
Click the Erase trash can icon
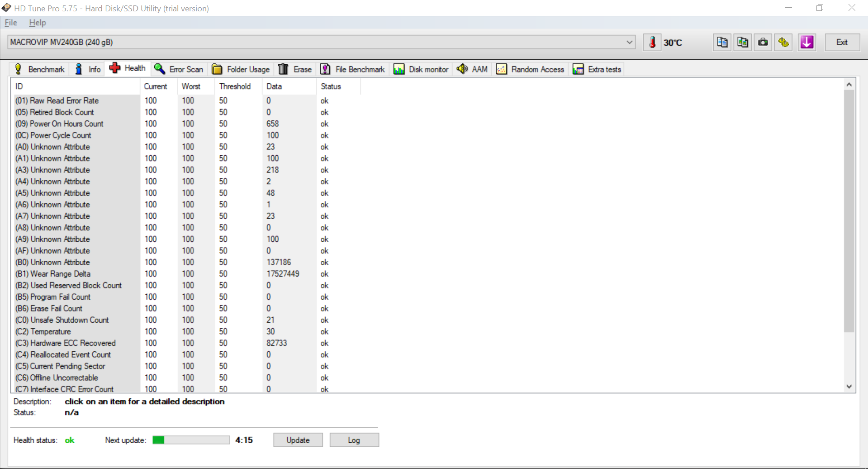pyautogui.click(x=283, y=69)
